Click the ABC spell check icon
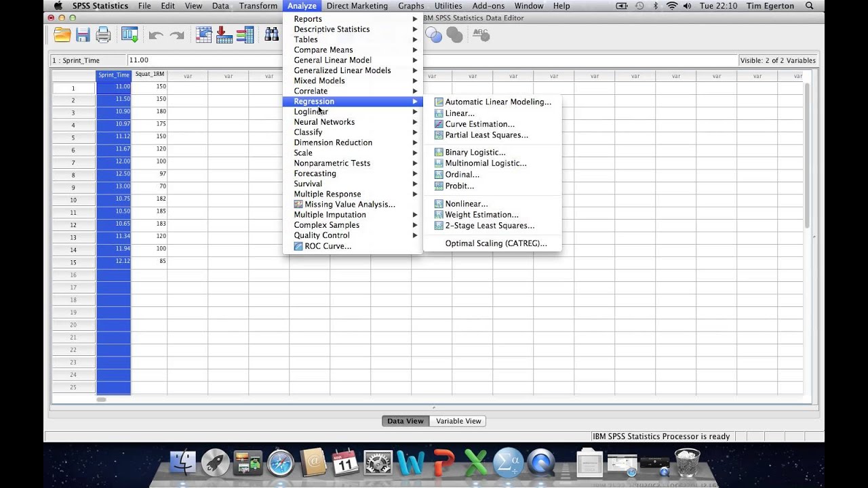Screen dimensions: 868x488 point(481,35)
